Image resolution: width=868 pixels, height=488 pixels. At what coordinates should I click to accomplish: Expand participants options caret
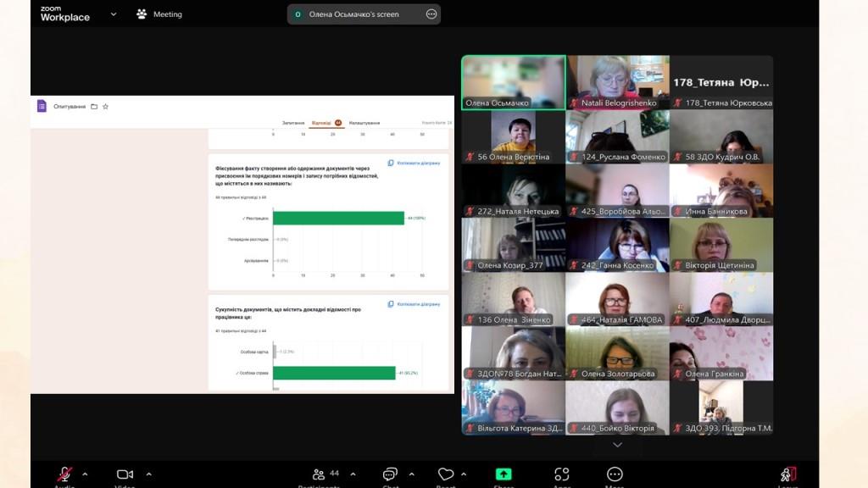(x=353, y=474)
